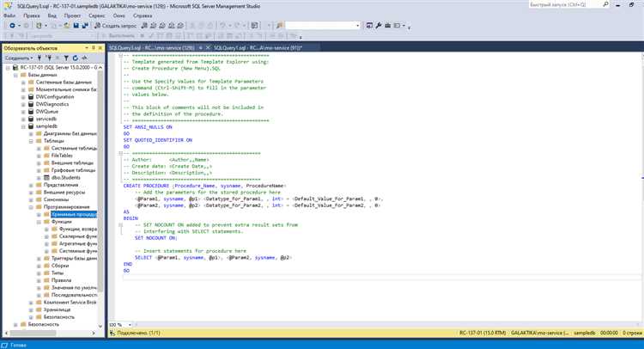Select the Правила folder
644x349 pixels.
coord(61,280)
